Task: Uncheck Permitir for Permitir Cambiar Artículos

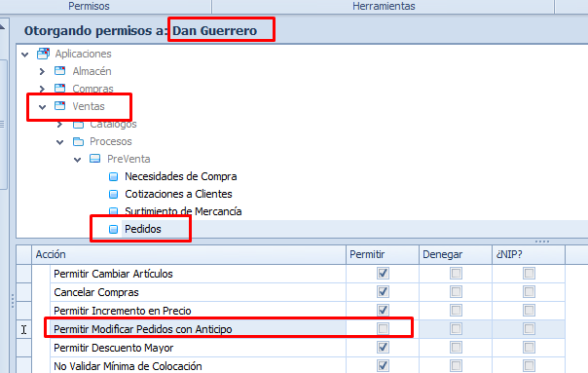Action: coord(383,274)
